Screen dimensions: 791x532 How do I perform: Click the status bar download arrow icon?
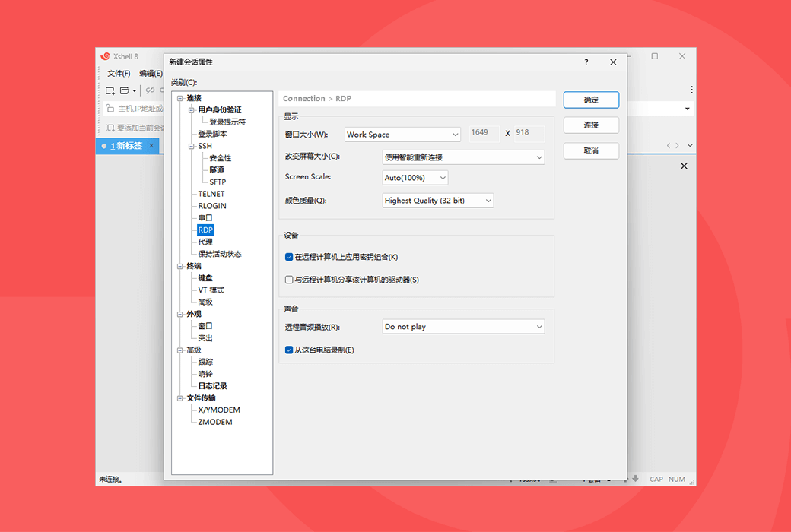click(x=635, y=479)
